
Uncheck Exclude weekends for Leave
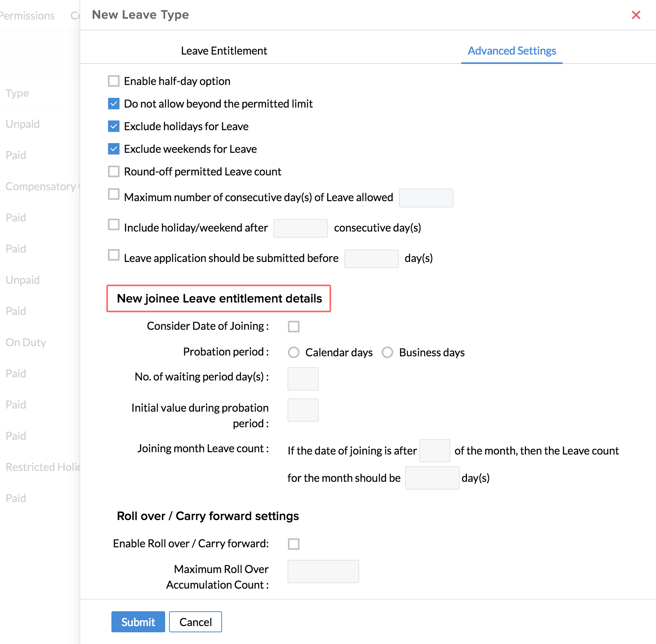point(114,149)
